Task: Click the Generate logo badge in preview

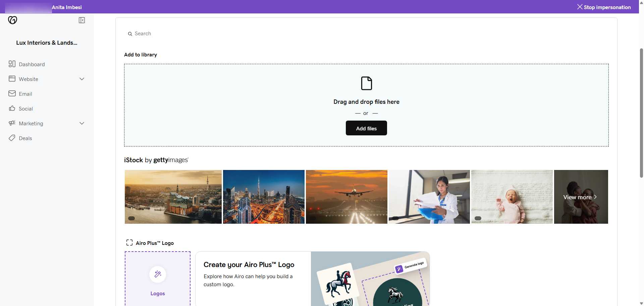Action: point(411,267)
